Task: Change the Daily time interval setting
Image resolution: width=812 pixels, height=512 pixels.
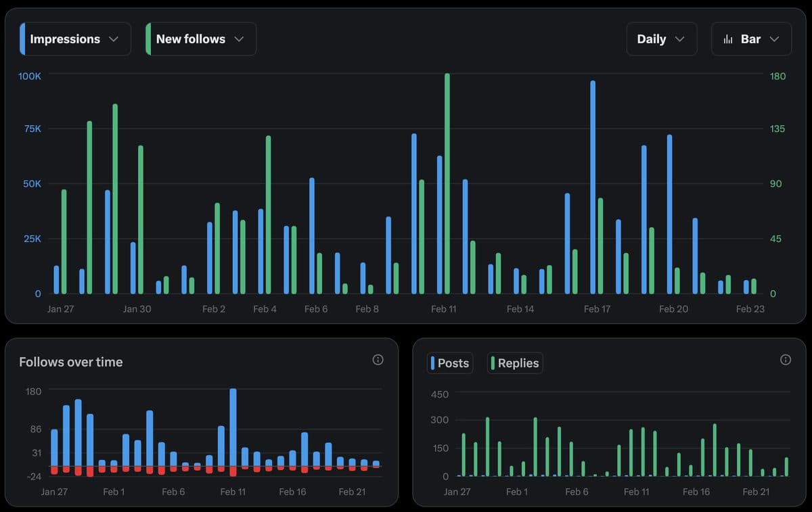Action: [x=662, y=39]
